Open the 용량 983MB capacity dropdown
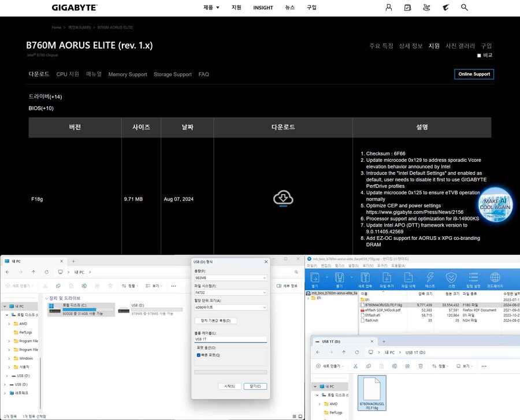This screenshot has height=420, width=520. pos(231,278)
